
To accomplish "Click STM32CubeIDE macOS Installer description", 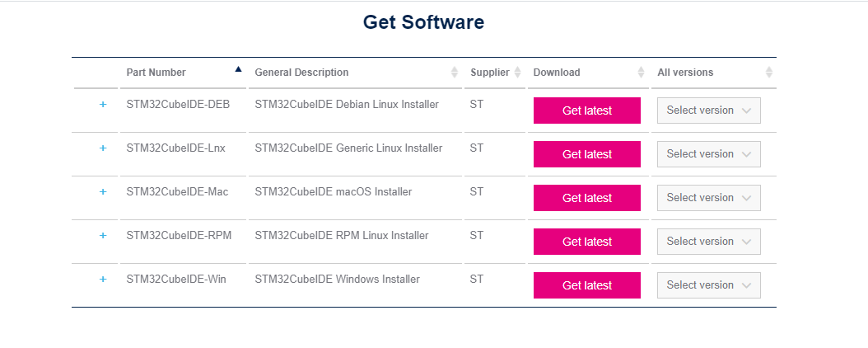I will 334,192.
